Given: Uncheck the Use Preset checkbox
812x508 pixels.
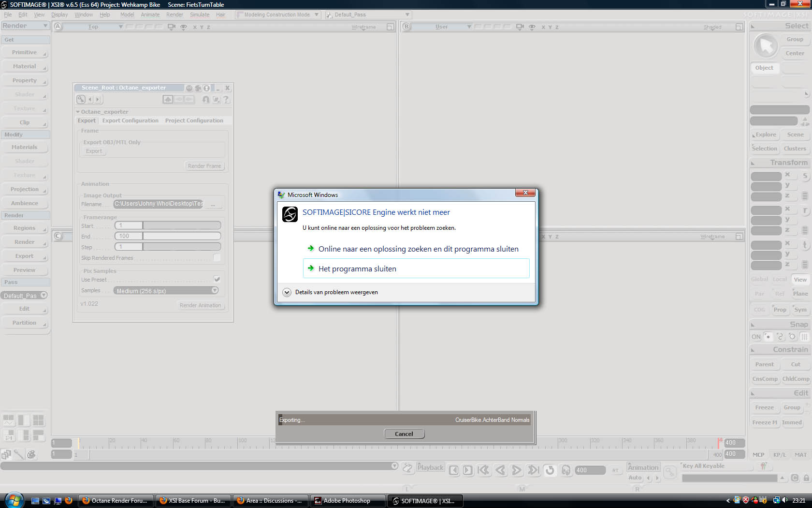Looking at the screenshot, I should [x=217, y=279].
